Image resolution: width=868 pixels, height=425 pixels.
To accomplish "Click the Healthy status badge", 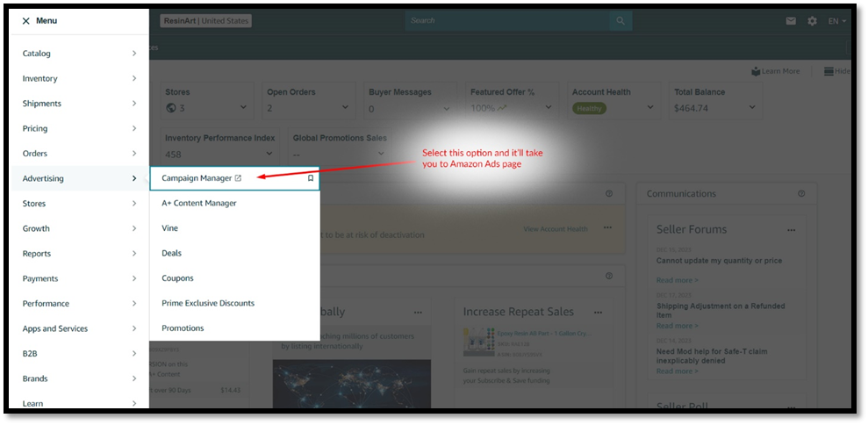I will tap(589, 109).
